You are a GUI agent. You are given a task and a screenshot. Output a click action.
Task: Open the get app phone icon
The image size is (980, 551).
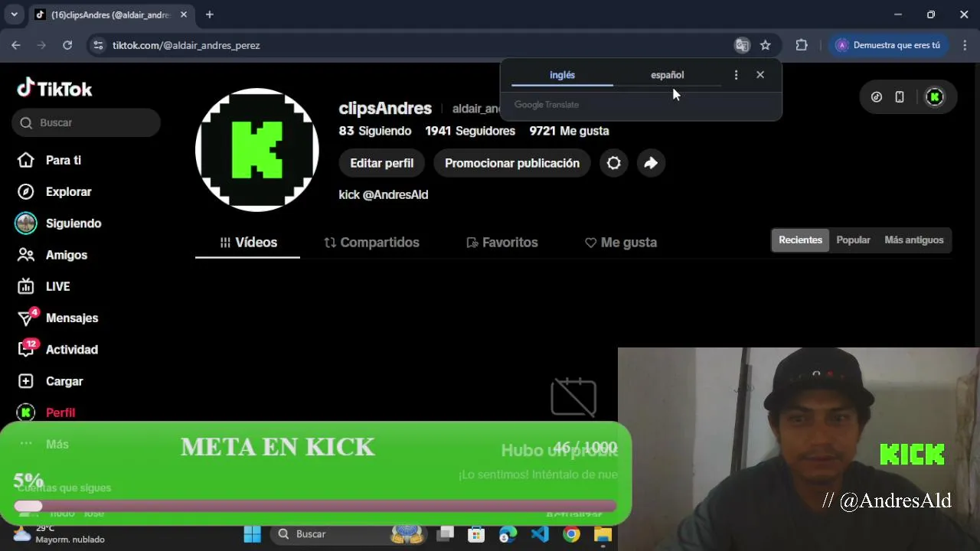[900, 97]
